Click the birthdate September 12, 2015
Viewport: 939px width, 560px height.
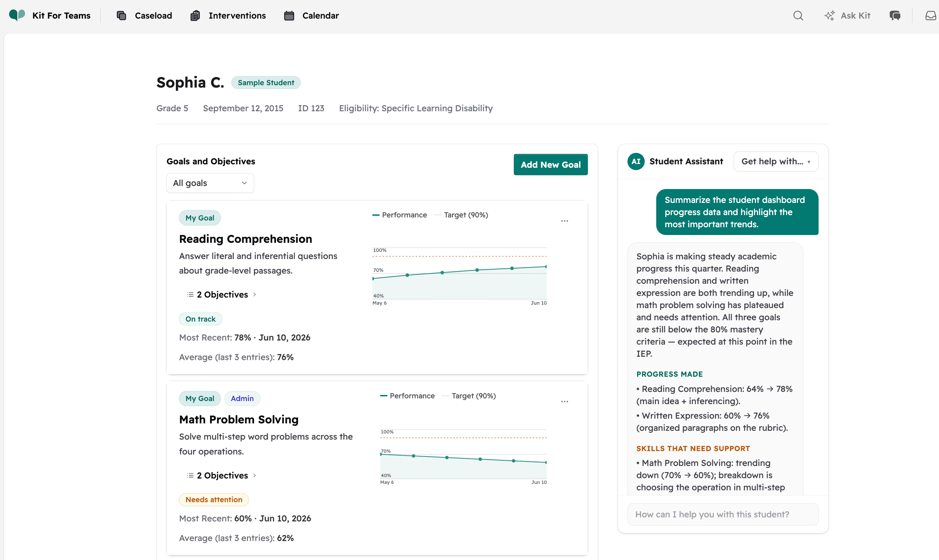[x=243, y=108]
